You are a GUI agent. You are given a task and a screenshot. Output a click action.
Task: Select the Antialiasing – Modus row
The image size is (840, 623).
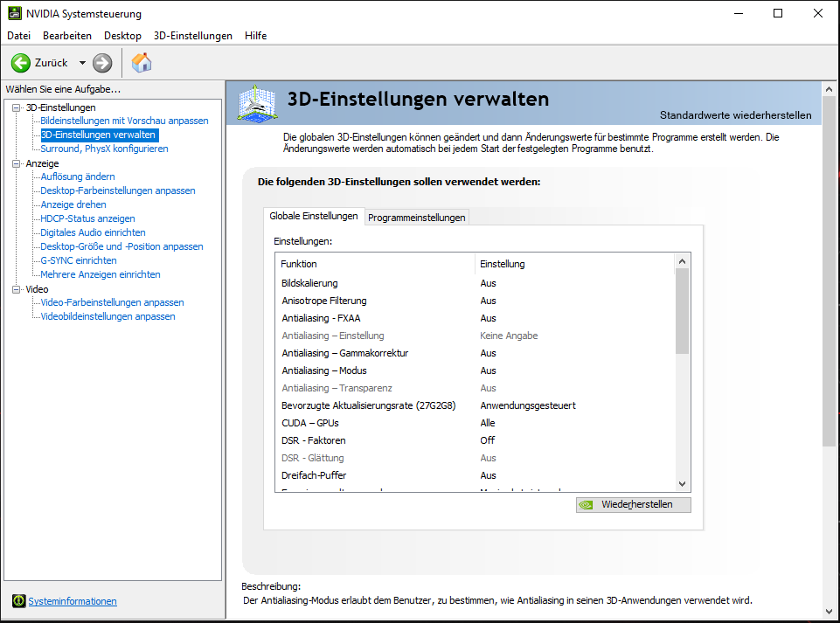[475, 370]
